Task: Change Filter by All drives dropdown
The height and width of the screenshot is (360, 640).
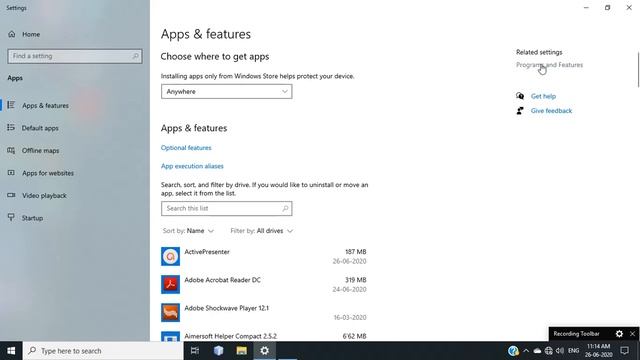Action: point(262,231)
